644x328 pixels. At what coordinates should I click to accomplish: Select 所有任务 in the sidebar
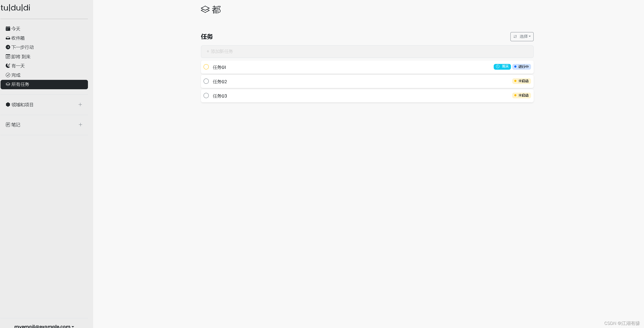coord(44,85)
